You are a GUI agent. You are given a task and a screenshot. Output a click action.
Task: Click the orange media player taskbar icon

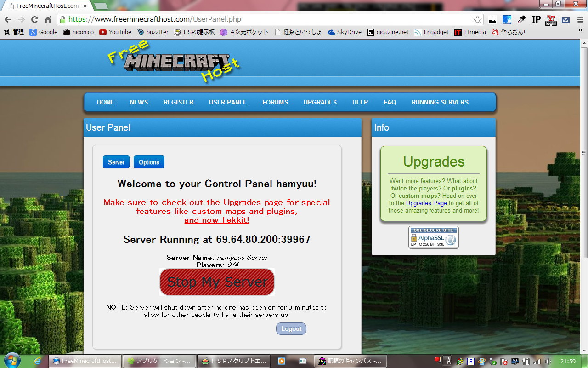(281, 361)
